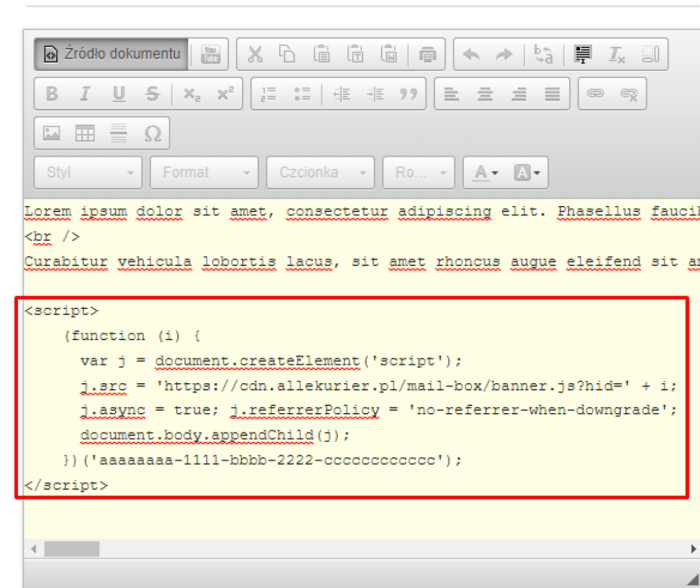Print the document
700x588 pixels.
tap(427, 55)
